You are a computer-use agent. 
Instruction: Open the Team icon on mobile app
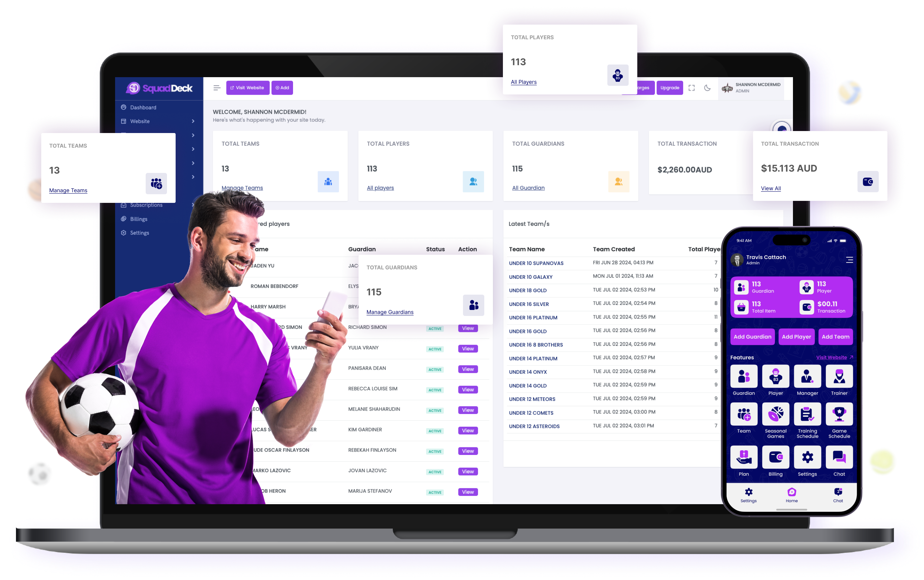(744, 417)
